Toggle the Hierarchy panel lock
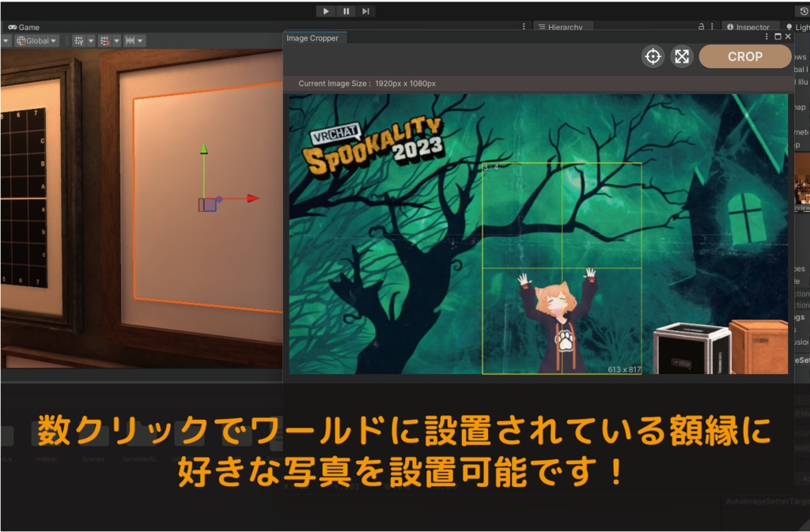 [701, 26]
